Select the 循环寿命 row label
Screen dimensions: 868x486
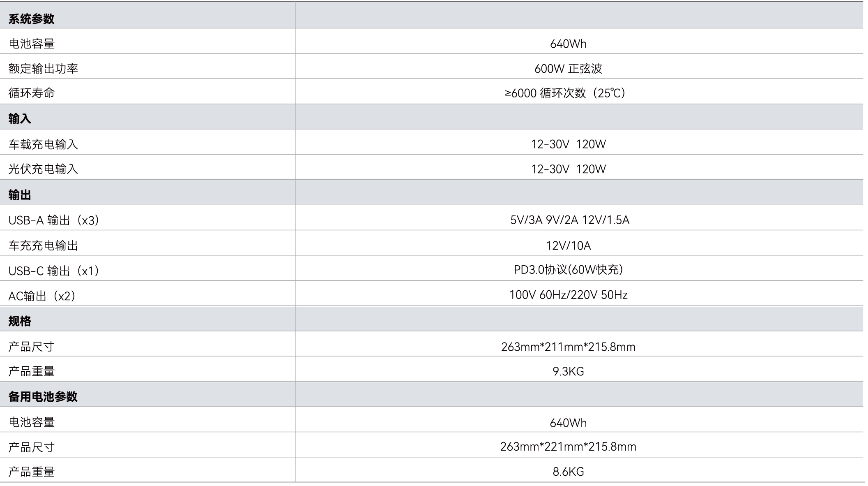32,93
